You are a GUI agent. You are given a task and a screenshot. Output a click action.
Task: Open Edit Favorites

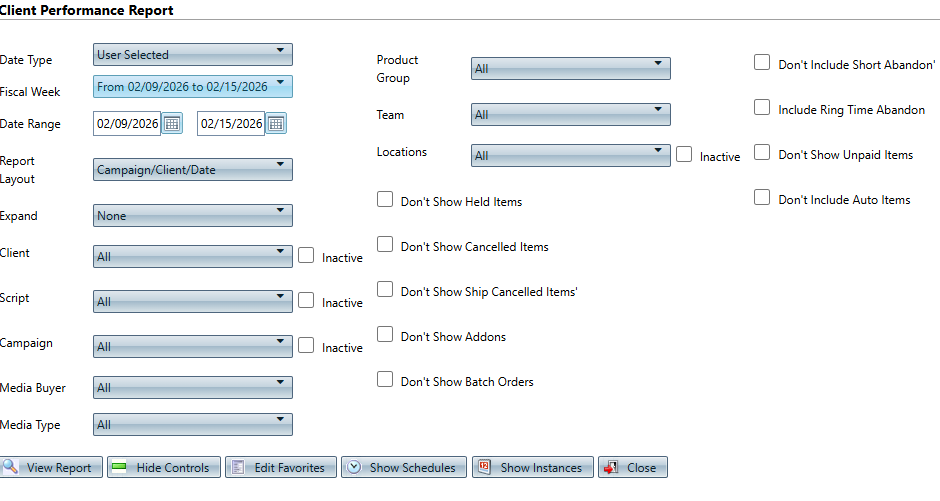tap(280, 467)
